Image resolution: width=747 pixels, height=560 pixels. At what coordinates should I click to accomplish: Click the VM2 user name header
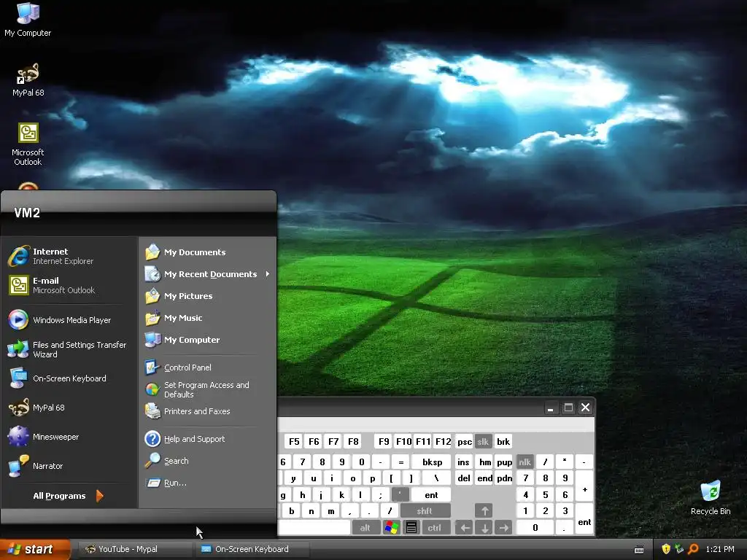pos(27,213)
